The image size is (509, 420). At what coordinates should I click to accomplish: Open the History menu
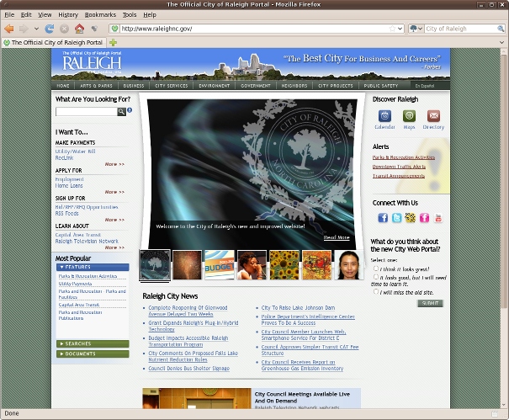tap(68, 15)
